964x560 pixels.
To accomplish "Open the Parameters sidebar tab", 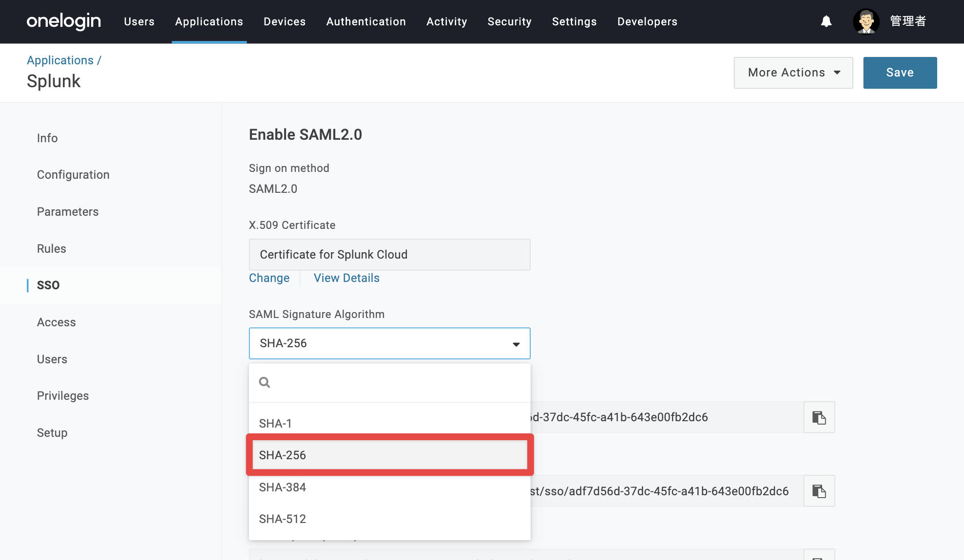I will tap(68, 212).
